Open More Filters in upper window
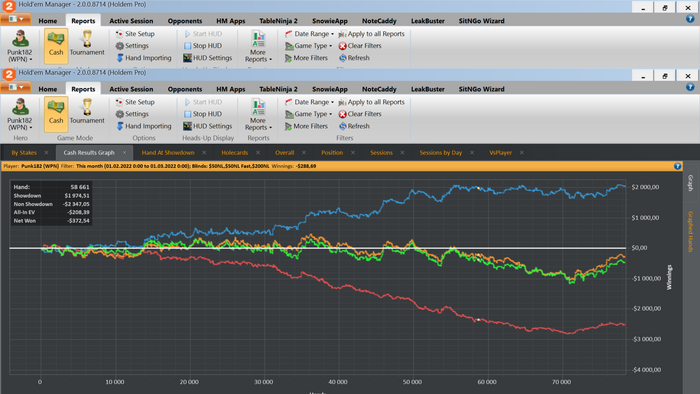The height and width of the screenshot is (394, 700). point(306,58)
